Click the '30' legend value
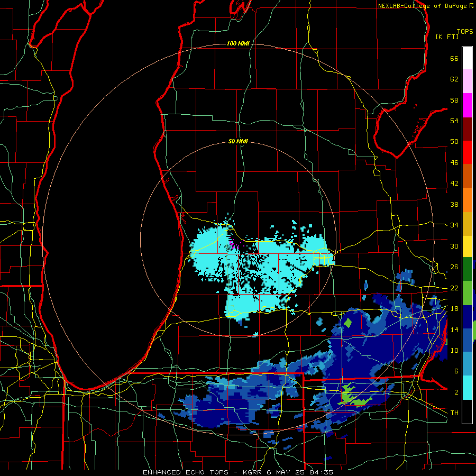Screen dimensions: 476x476 click(454, 246)
